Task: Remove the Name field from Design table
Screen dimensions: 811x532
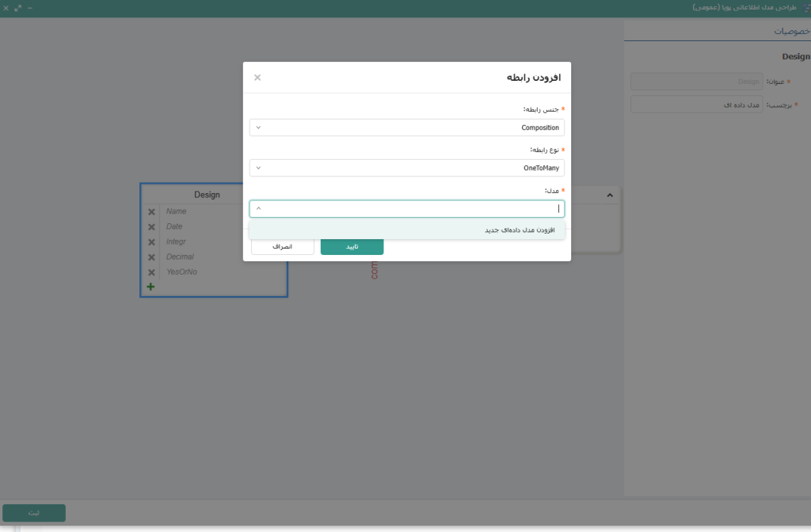Action: coord(151,212)
